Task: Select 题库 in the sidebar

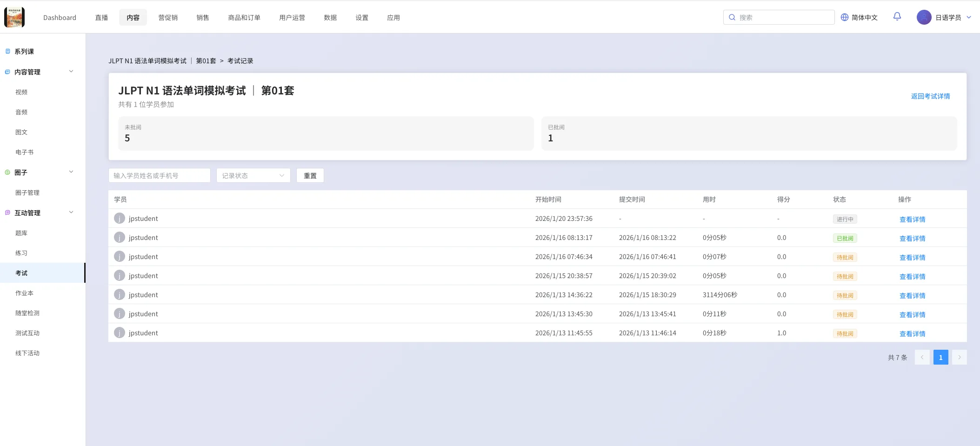Action: click(x=21, y=233)
